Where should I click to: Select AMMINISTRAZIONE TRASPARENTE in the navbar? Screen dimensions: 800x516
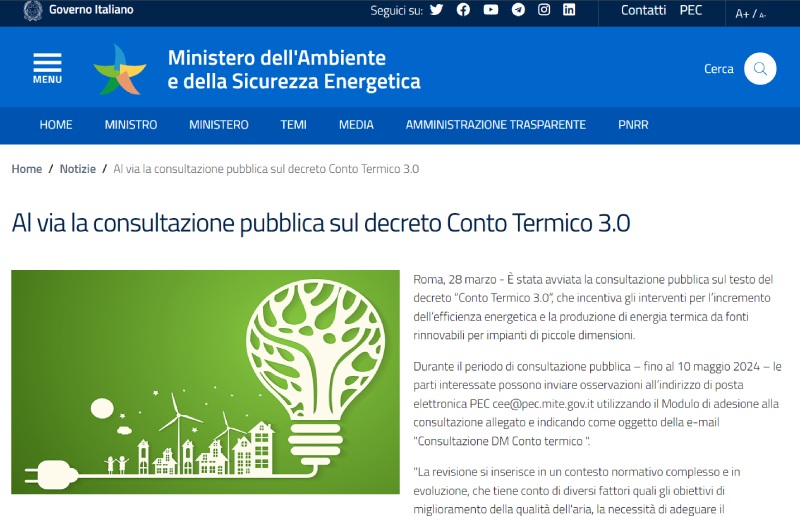(495, 125)
